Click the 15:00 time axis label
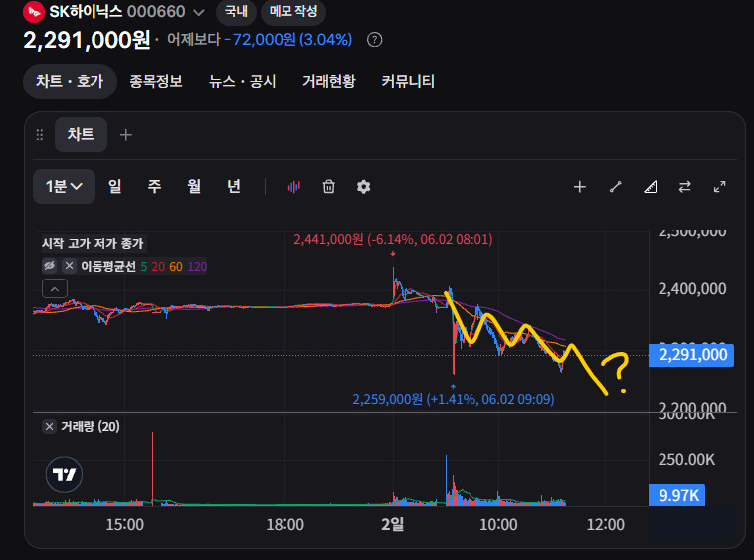 tap(124, 524)
